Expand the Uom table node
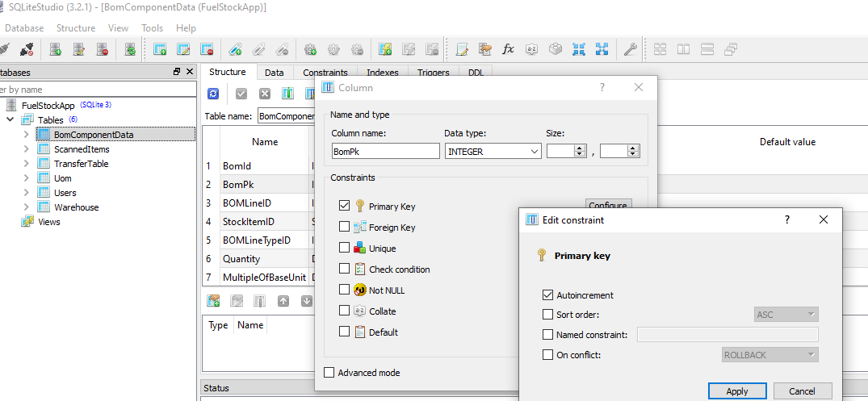 [26, 178]
